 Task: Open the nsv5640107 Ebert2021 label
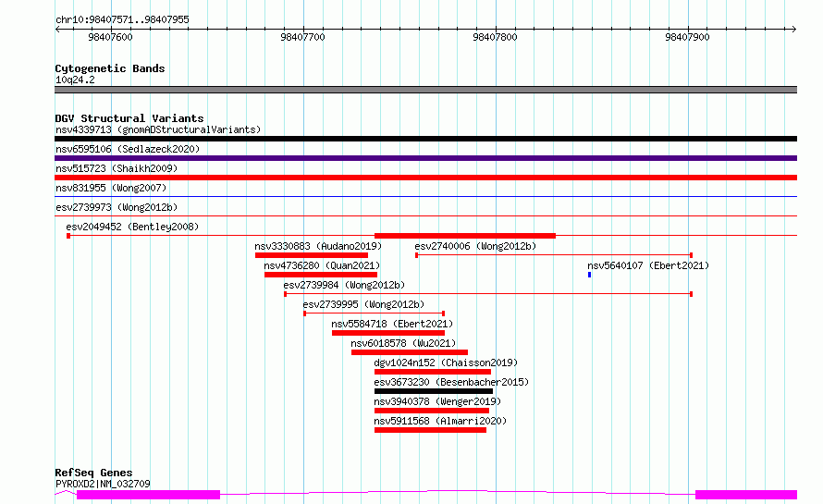click(x=648, y=265)
